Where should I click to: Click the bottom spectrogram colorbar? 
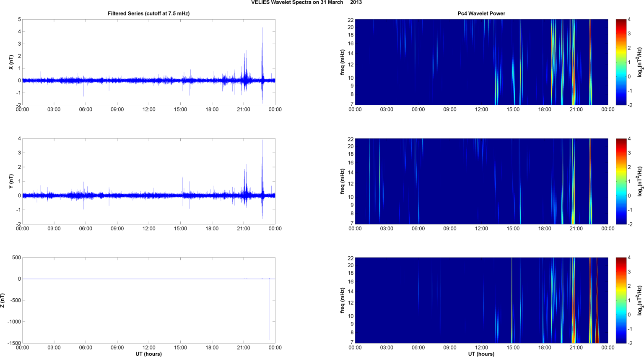coord(621,300)
